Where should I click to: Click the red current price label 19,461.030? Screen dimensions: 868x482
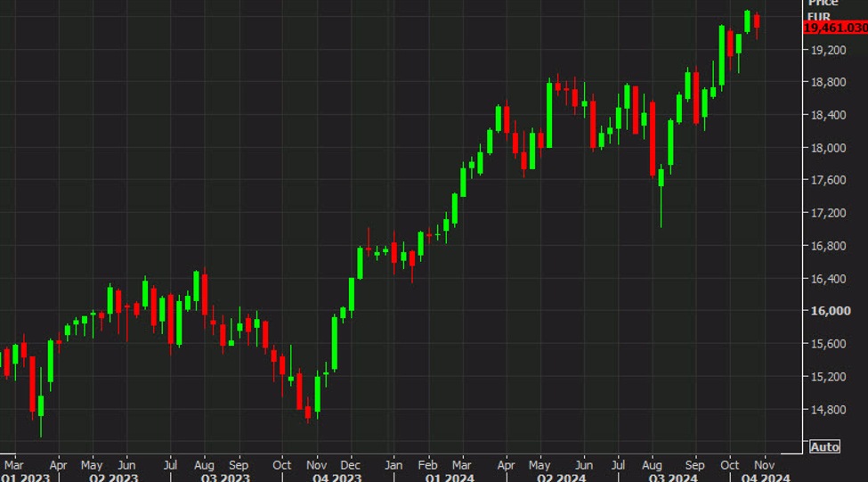[835, 29]
